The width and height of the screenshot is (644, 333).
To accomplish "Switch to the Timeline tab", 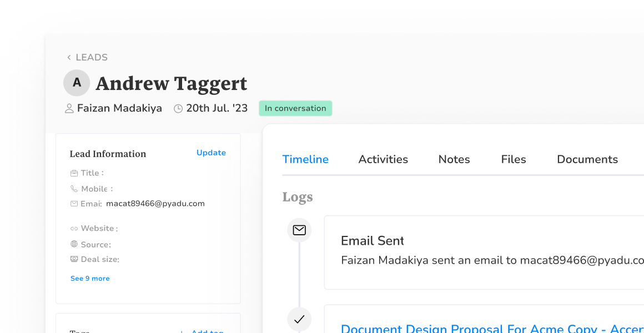I will [305, 159].
